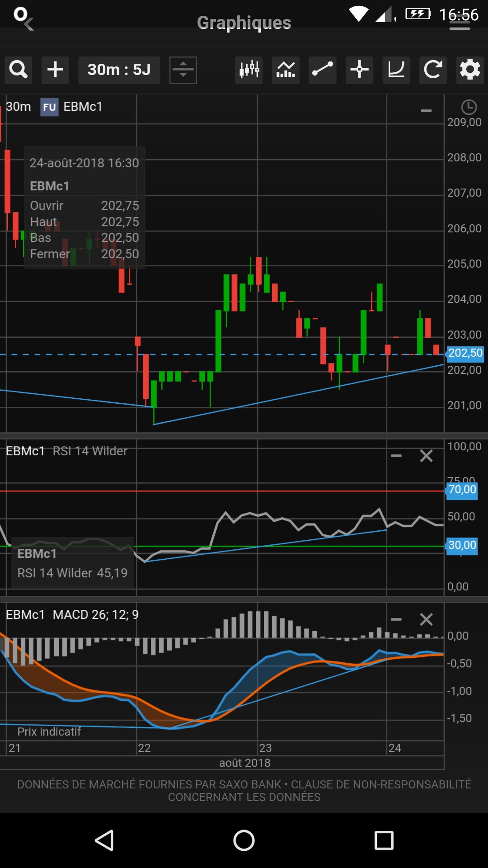The height and width of the screenshot is (868, 488).
Task: Open the 30m : 5J timeframe selector
Action: pyautogui.click(x=119, y=70)
